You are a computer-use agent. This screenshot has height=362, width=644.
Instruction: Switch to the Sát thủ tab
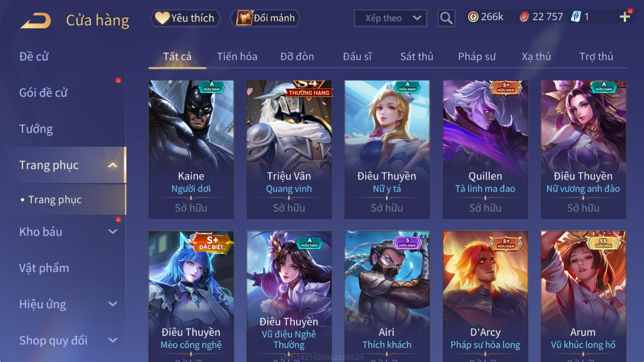[x=416, y=56]
